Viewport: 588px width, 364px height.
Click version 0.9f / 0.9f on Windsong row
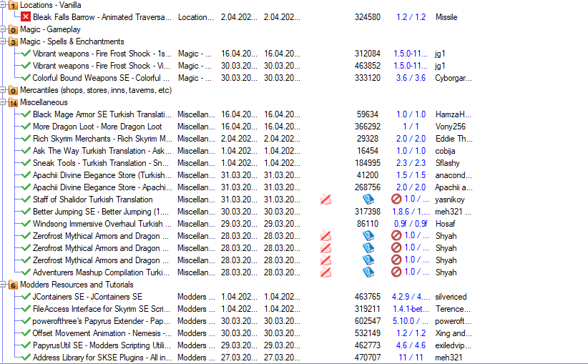click(x=411, y=224)
